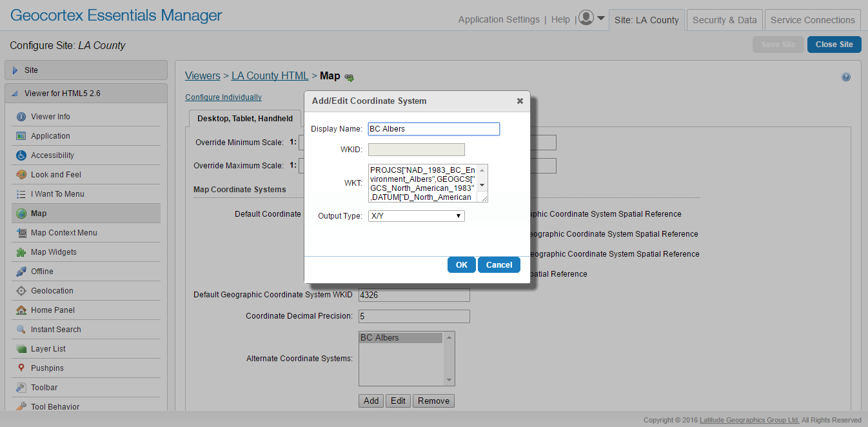868x427 pixels.
Task: Switch to the Site: LA County tab
Action: 646,20
